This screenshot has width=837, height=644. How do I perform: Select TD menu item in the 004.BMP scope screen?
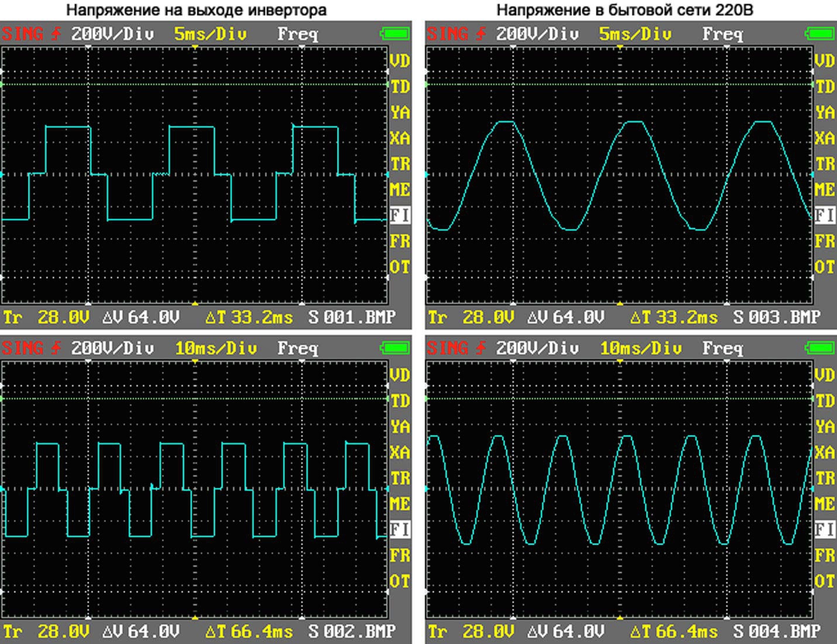tap(825, 401)
